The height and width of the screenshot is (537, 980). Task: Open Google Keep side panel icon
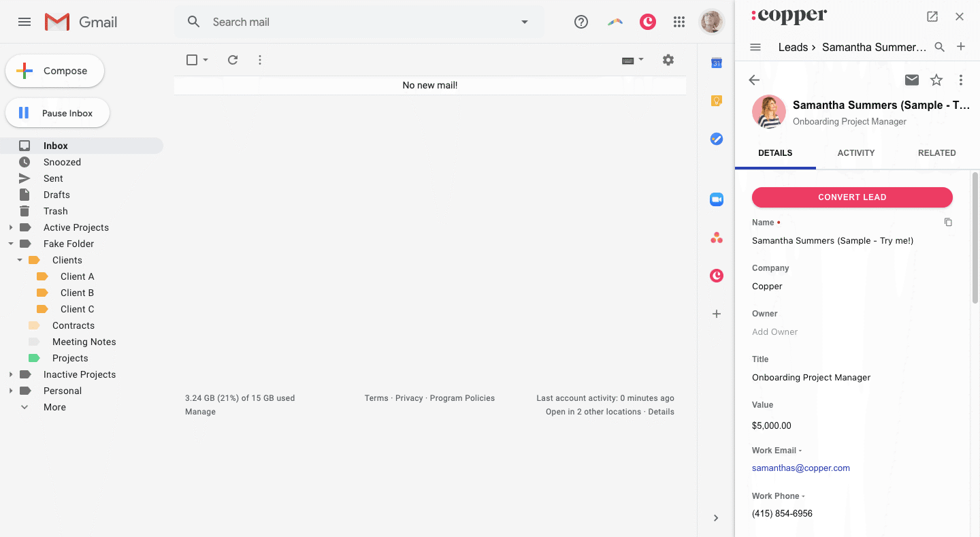pyautogui.click(x=716, y=101)
